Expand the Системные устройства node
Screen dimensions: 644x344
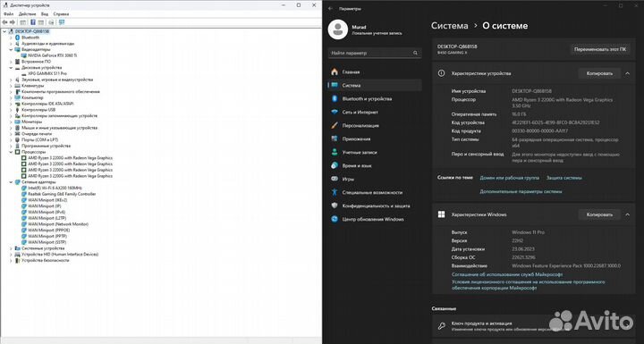coord(11,248)
